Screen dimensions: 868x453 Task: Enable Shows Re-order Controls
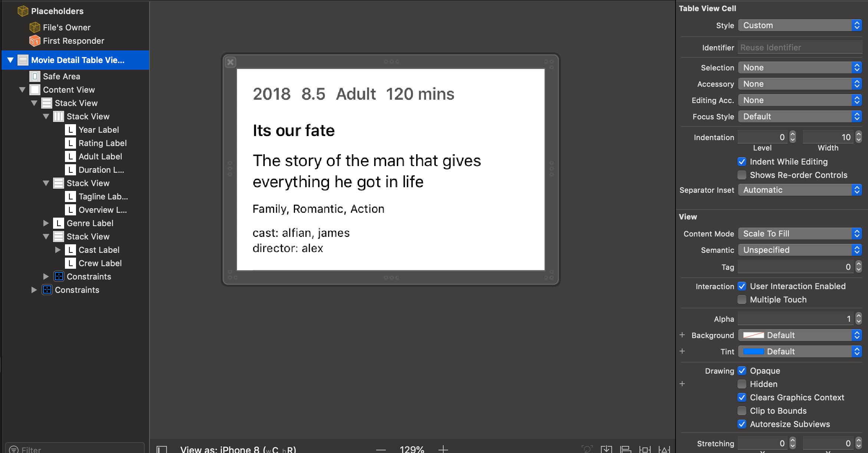pos(742,175)
